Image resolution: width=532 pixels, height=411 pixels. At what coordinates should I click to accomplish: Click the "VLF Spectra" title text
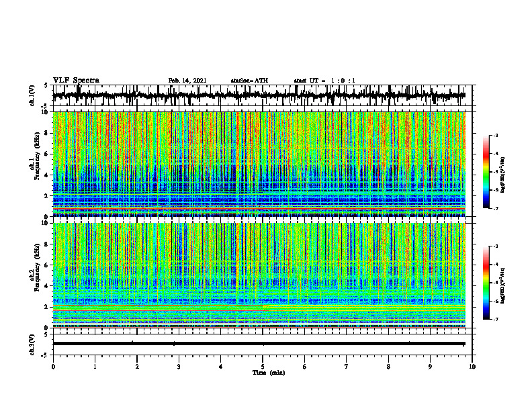(76, 81)
